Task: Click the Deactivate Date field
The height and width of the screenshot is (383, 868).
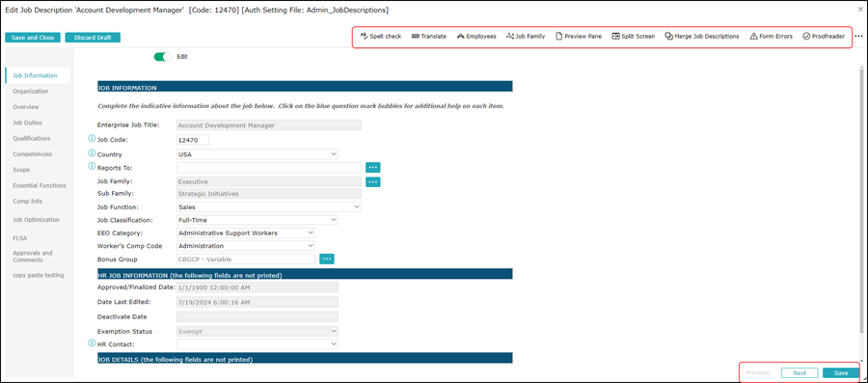Action: [257, 317]
